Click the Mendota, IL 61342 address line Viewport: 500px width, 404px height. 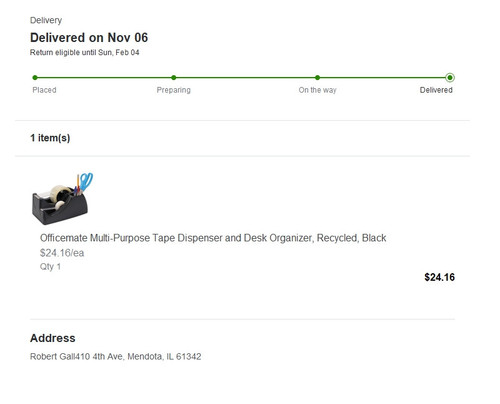[x=116, y=357]
